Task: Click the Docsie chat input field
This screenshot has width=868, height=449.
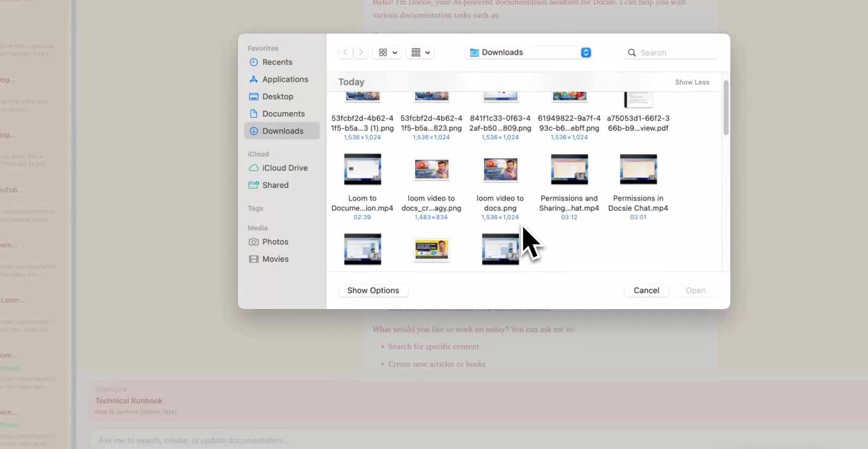Action: click(478, 440)
